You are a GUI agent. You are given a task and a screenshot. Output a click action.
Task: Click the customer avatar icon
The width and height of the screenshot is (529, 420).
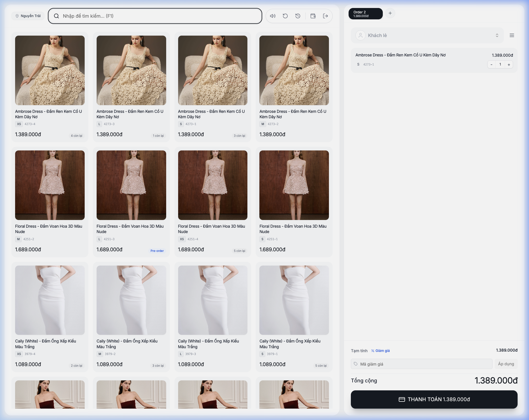361,35
